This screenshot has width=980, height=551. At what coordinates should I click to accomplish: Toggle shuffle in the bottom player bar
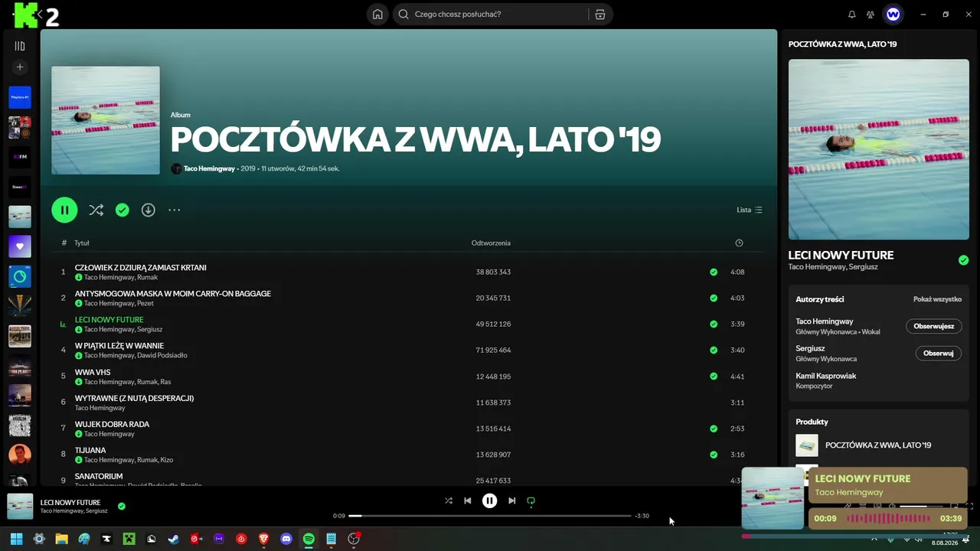449,501
